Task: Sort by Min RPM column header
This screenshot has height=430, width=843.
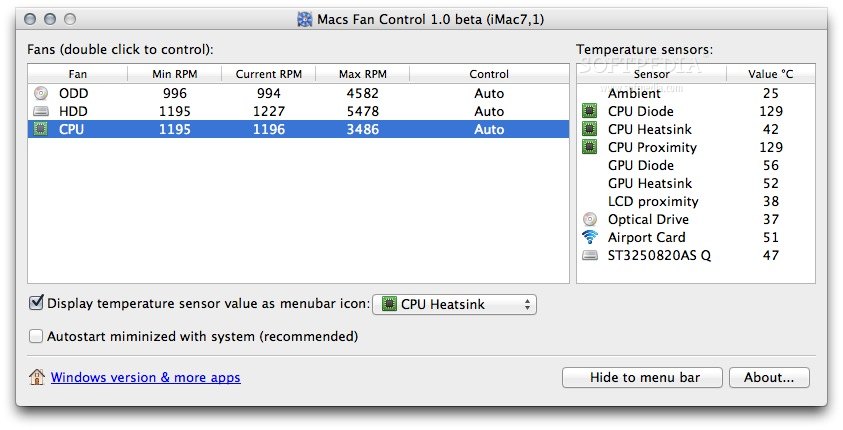Action: tap(175, 74)
